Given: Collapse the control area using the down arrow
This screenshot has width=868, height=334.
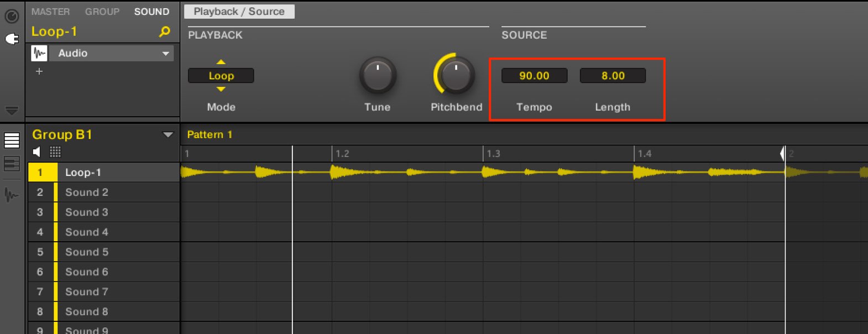Looking at the screenshot, I should tap(12, 110).
